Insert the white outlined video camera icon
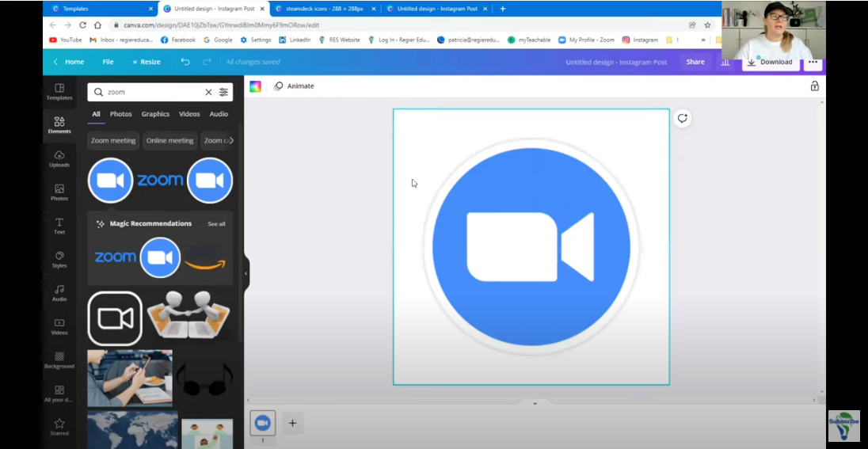The height and width of the screenshot is (449, 868). 115,319
